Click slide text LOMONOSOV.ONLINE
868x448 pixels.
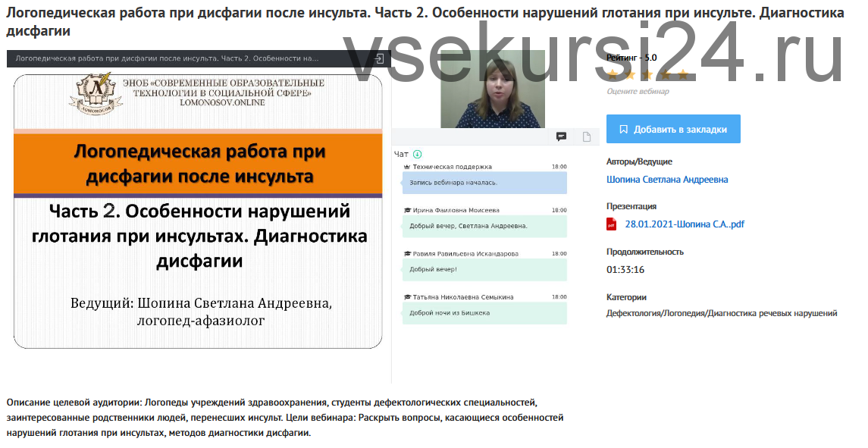pyautogui.click(x=223, y=102)
